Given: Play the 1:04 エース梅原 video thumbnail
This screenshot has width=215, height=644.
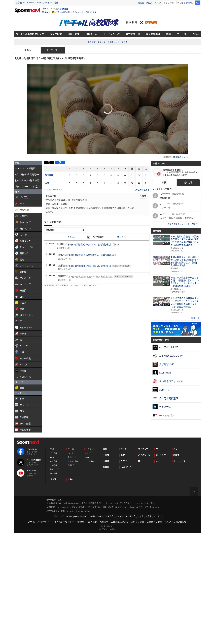Looking at the screenshot, I should point(161,240).
